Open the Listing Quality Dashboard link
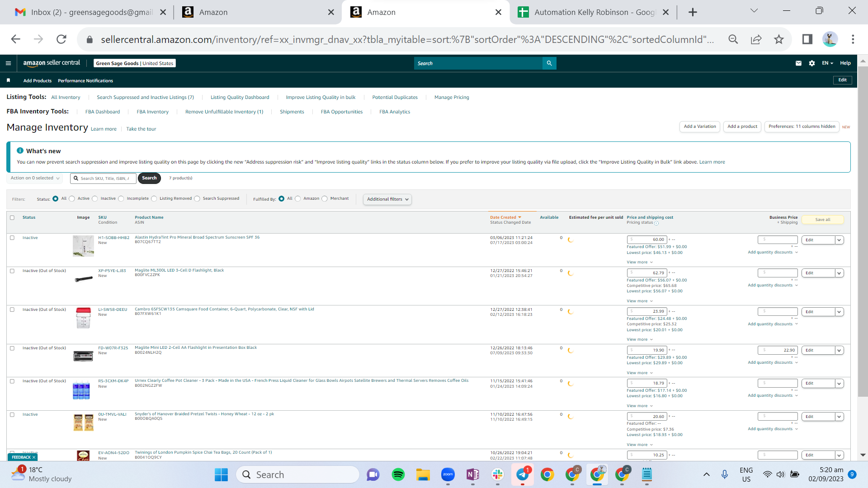The width and height of the screenshot is (868, 488). (x=240, y=98)
